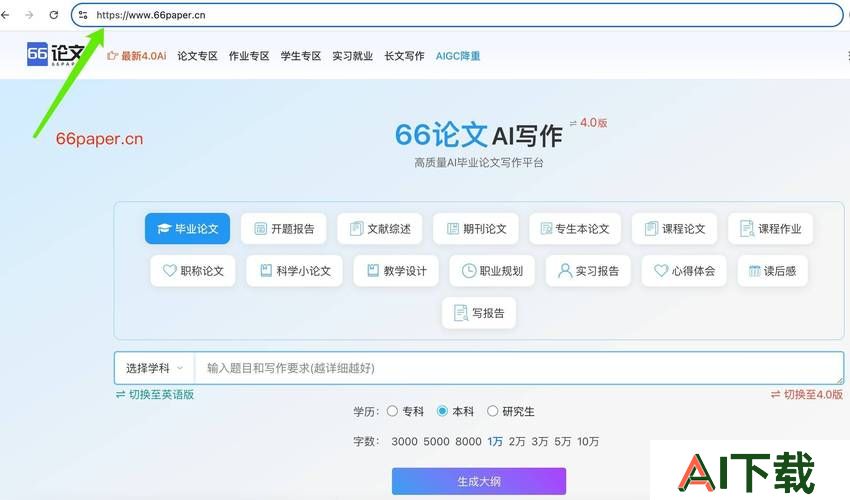850x500 pixels.
Task: Open 学生专区 menu
Action: click(x=301, y=56)
